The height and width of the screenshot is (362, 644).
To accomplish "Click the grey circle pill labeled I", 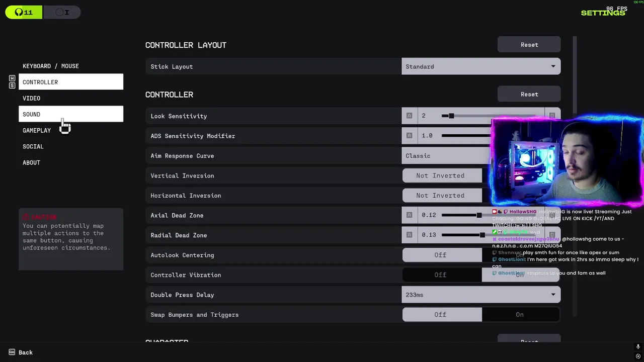I will [62, 12].
